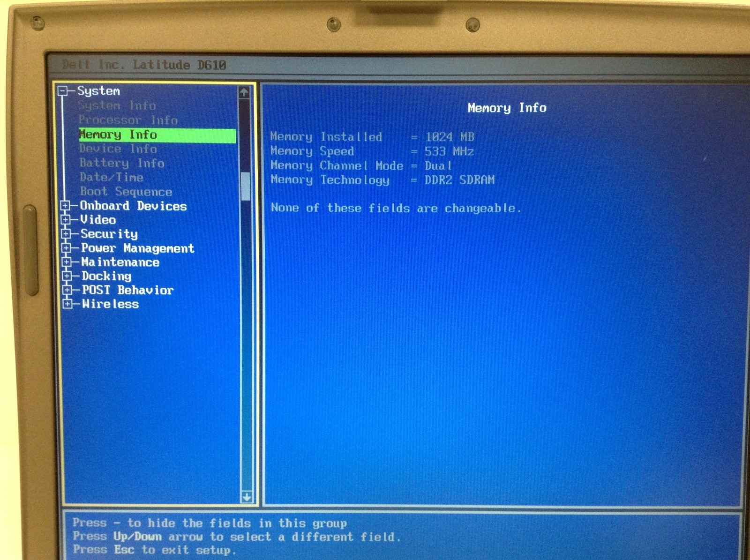The width and height of the screenshot is (750, 560).
Task: Click 'Press Up/Down arrow' help line
Action: tap(237, 537)
